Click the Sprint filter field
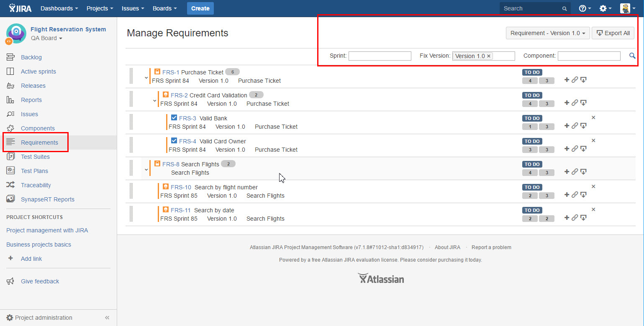Screen dimensions: 644x326 [380, 56]
